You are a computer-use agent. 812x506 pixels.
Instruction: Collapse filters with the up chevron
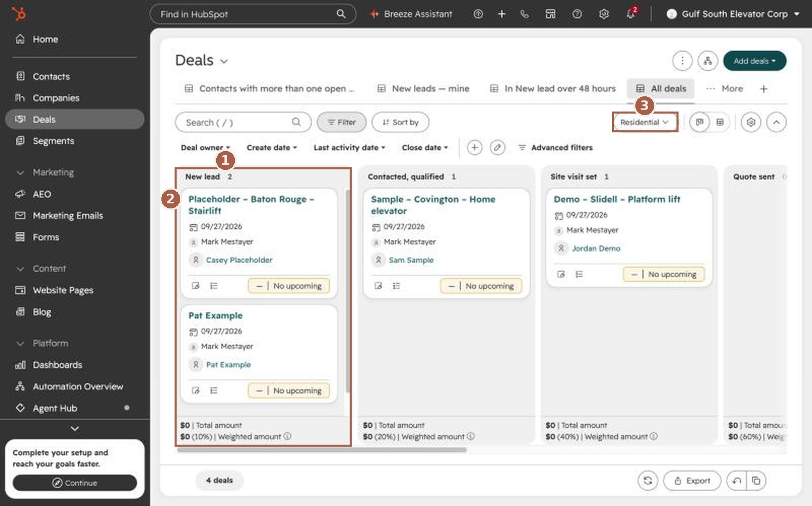pyautogui.click(x=776, y=122)
